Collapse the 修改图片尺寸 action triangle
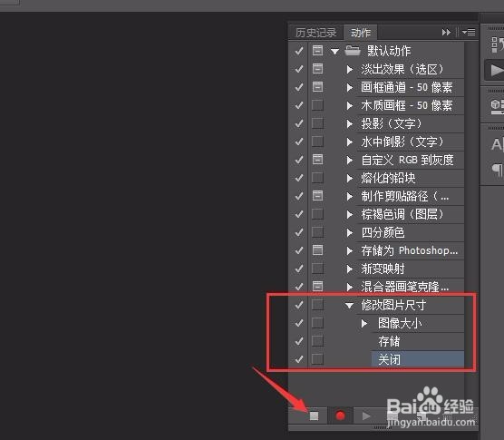 click(349, 305)
